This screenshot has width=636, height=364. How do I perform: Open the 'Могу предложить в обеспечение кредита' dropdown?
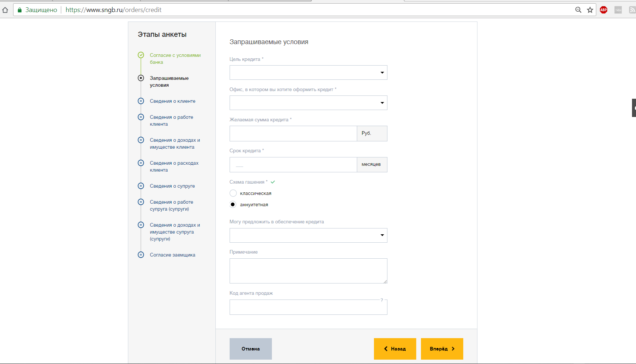tap(308, 235)
